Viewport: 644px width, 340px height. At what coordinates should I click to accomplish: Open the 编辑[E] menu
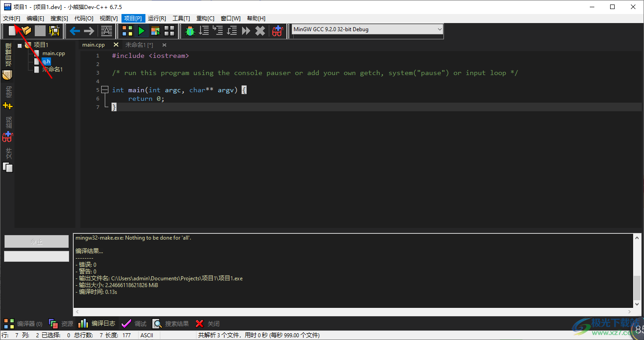35,19
